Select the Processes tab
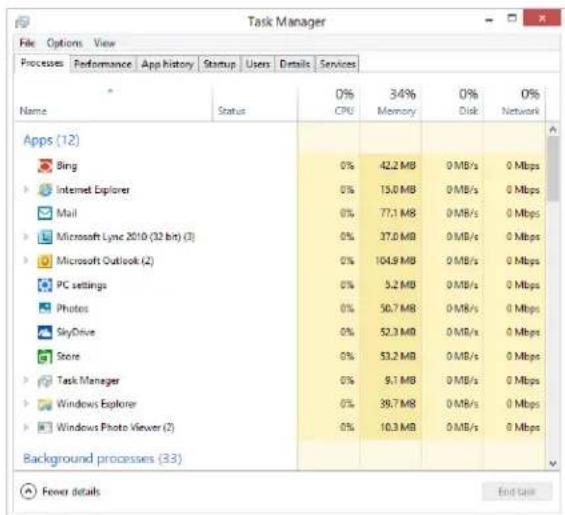 click(42, 63)
